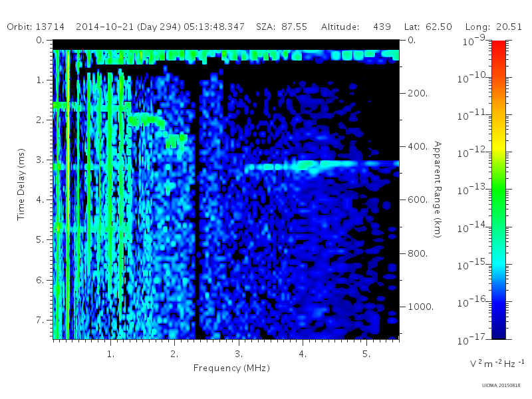Screen dimensions: 532x399
Task: Click the Altitude: 439 label
Action: (356, 27)
